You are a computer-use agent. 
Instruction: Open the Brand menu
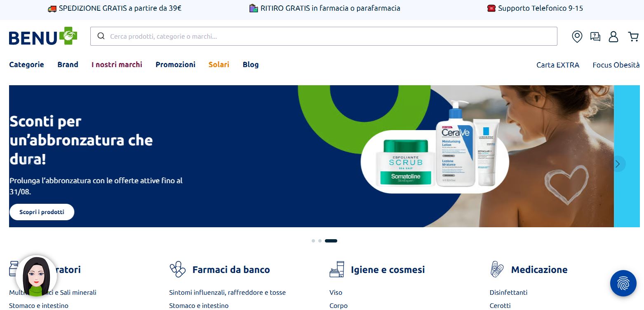(x=68, y=65)
